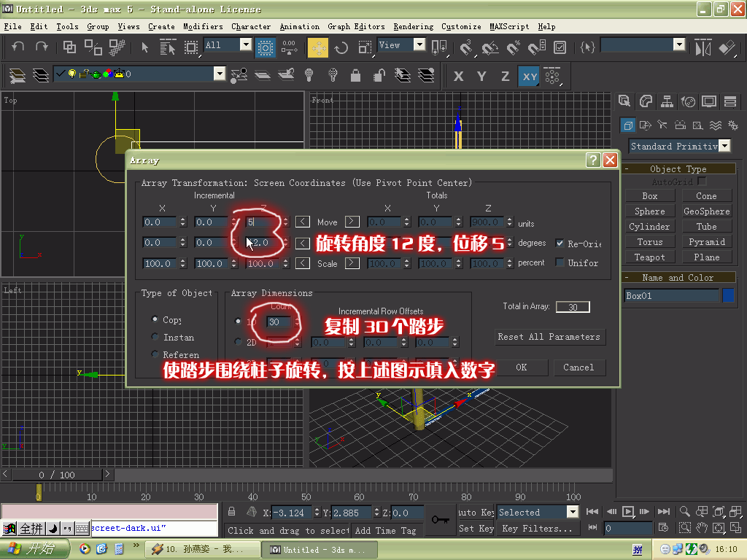Screen dimensions: 747x560
Task: Click the Array dialog help question button
Action: click(x=593, y=160)
